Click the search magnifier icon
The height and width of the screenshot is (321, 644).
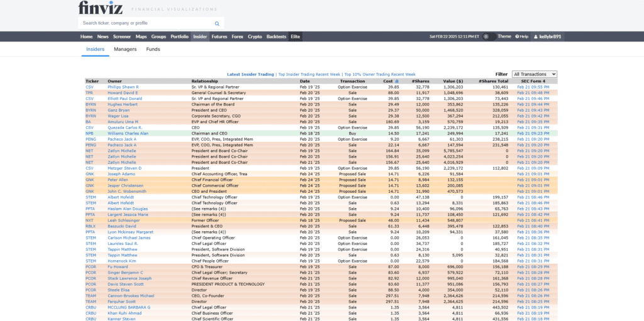[217, 24]
